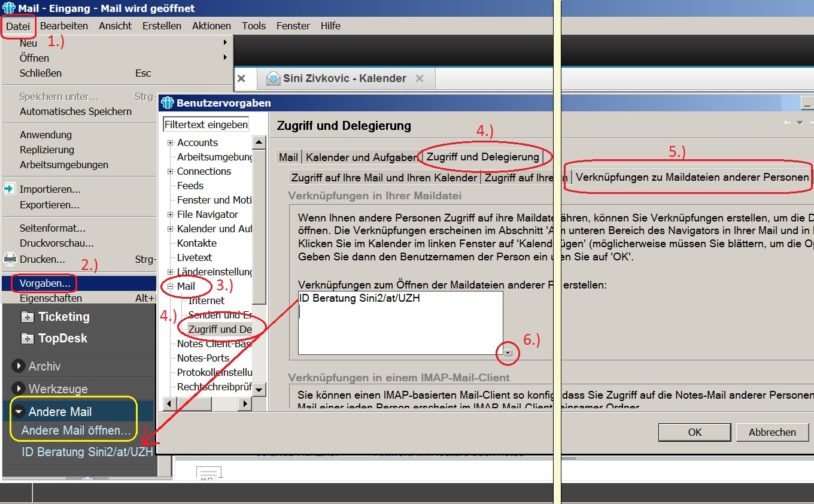Switch to the Kalender und Aufgaben tab
Viewport: 814px width, 504px height.
(361, 157)
